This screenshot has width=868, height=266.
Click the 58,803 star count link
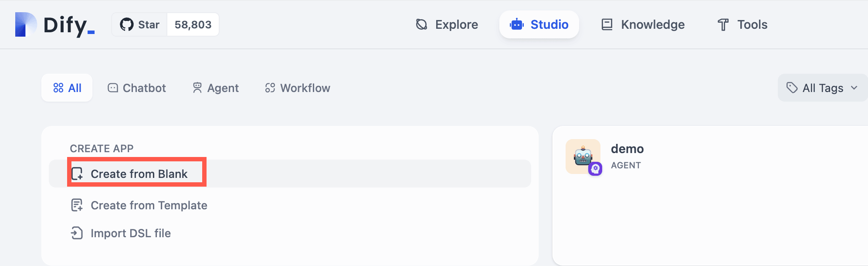click(193, 24)
